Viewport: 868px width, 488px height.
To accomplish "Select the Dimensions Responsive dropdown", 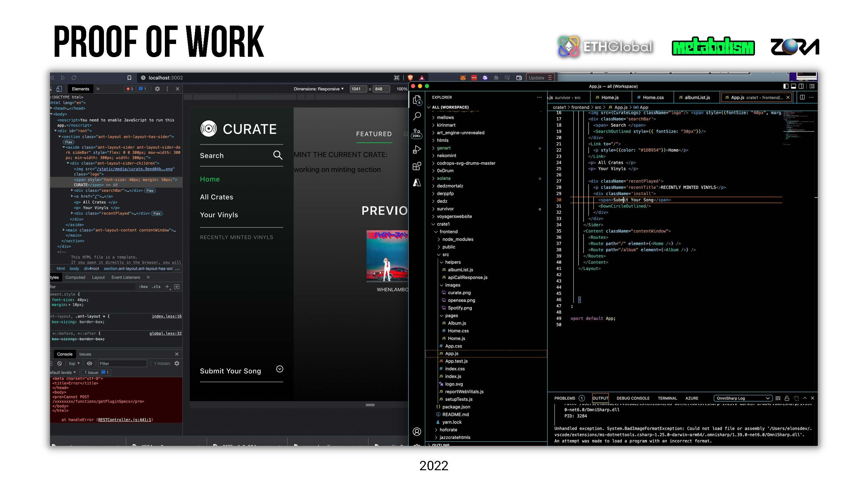I will pyautogui.click(x=319, y=88).
